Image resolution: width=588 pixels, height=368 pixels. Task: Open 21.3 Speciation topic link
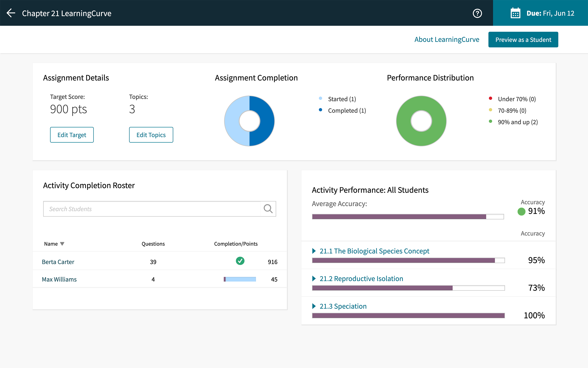[x=343, y=306]
